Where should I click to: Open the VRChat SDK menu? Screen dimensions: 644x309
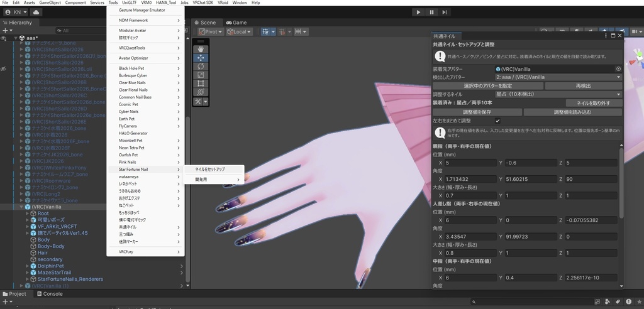point(203,3)
